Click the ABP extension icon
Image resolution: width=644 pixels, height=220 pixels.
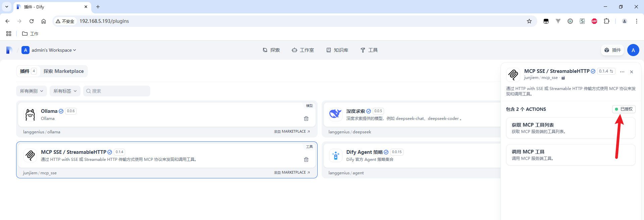(594, 21)
